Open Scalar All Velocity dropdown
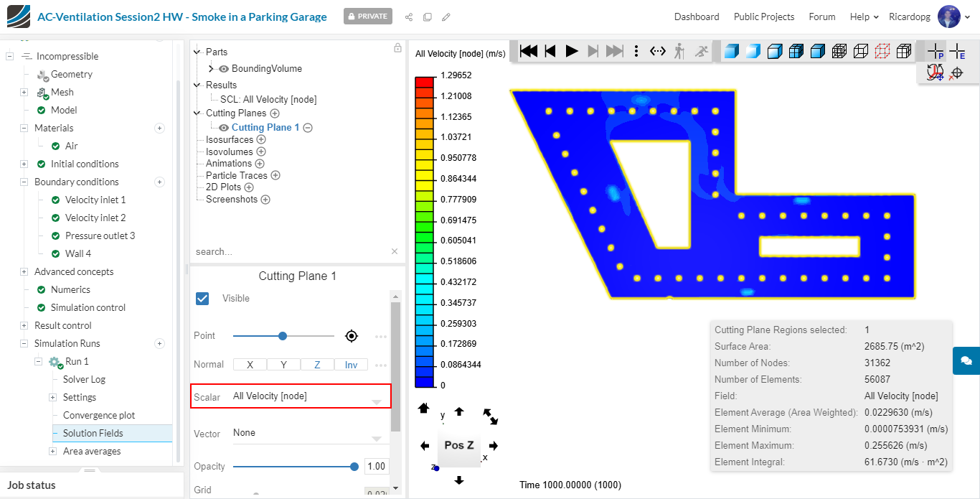The height and width of the screenshot is (499, 980). 291,396
